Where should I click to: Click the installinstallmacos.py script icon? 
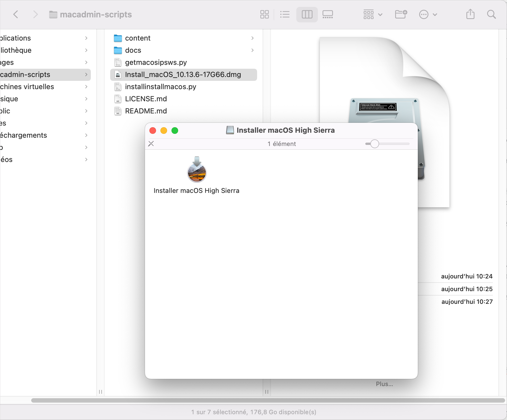coord(118,87)
